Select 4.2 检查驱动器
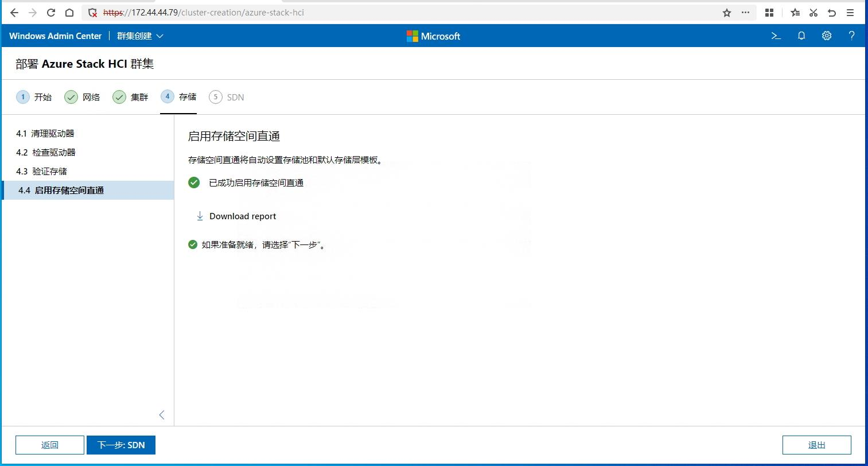Image resolution: width=868 pixels, height=466 pixels. 88,153
